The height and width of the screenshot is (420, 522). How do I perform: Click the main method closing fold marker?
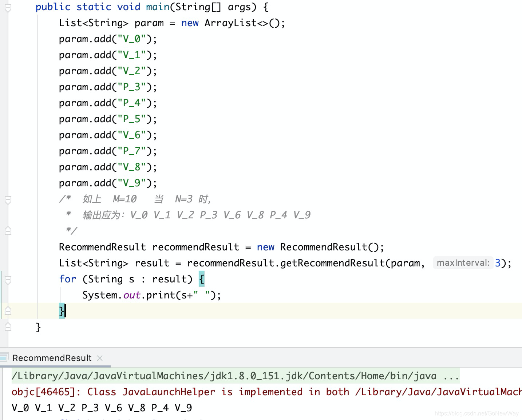[8, 327]
